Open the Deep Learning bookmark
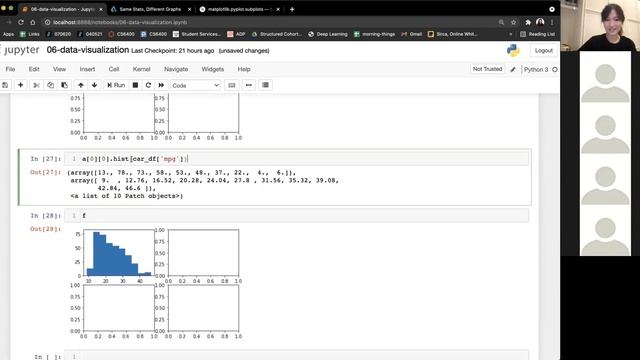This screenshot has height=360, width=640. tap(328, 34)
